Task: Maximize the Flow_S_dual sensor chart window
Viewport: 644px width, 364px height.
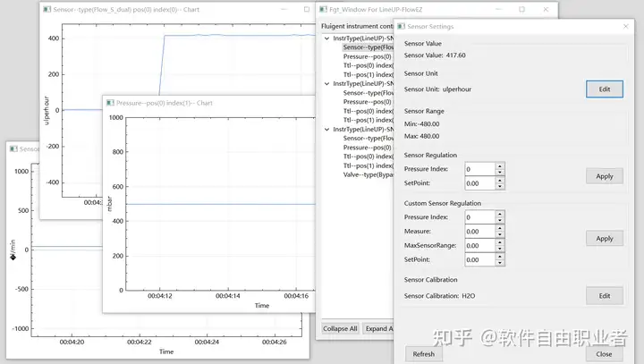Action: [x=307, y=9]
